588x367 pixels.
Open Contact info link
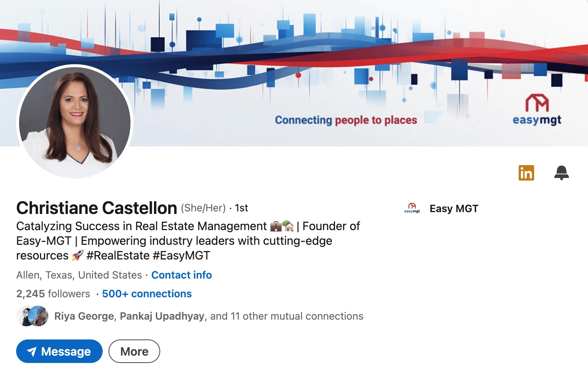coord(181,275)
